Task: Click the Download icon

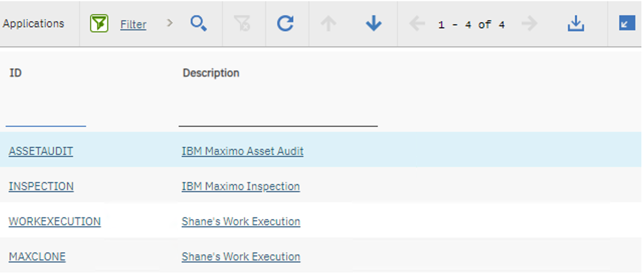Action: 576,24
